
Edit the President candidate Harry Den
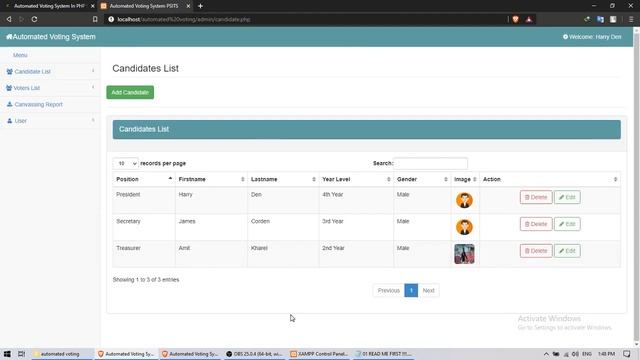coord(567,197)
